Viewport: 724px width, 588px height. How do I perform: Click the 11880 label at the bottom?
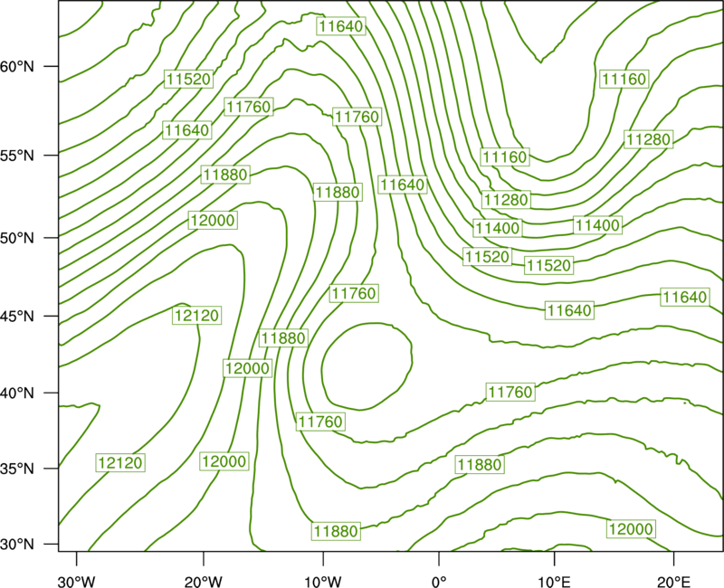[336, 531]
